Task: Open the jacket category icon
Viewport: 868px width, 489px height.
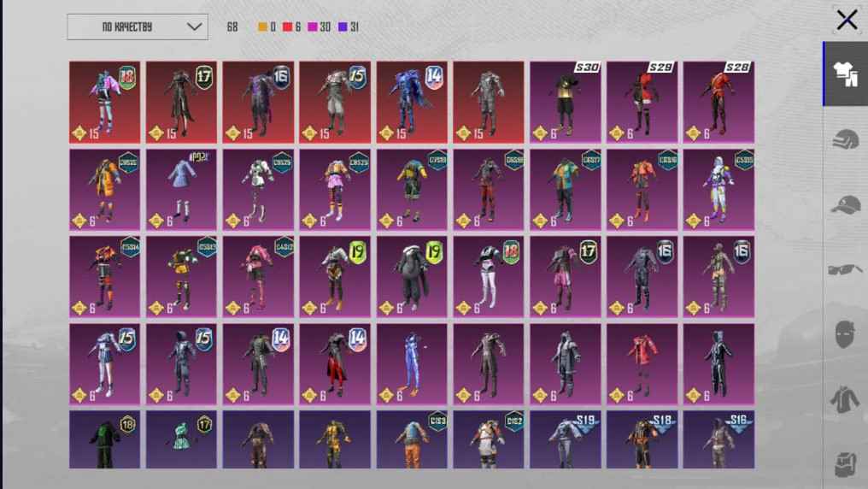Action: click(845, 399)
